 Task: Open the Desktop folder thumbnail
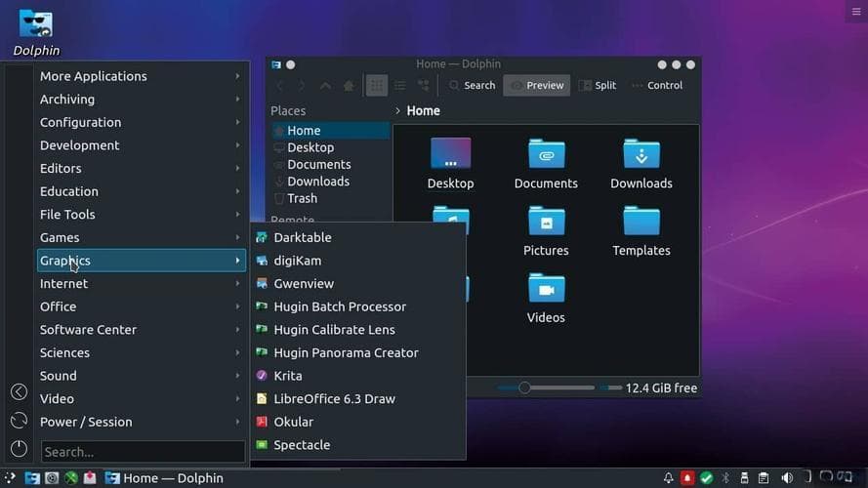pos(451,163)
